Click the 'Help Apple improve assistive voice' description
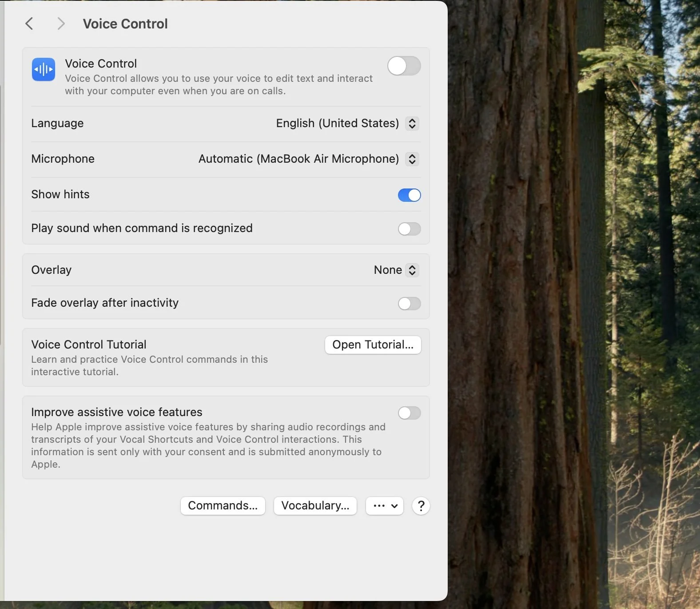 (x=208, y=445)
